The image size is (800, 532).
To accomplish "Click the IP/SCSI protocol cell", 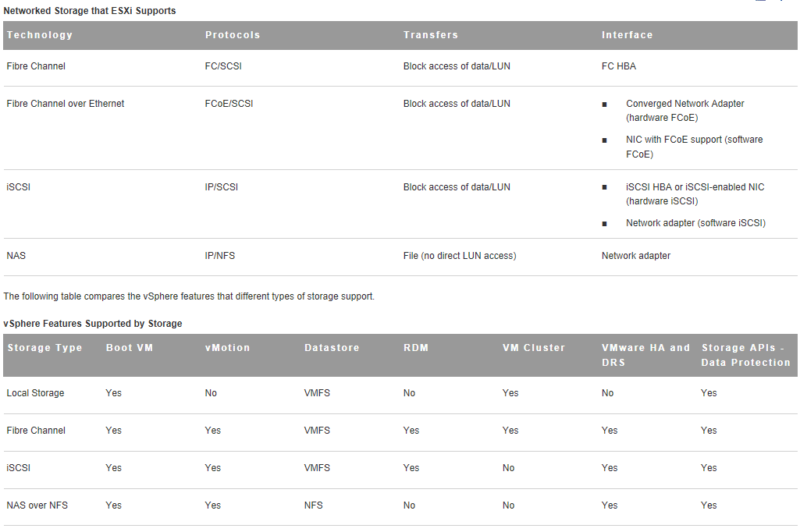I will coord(221,187).
